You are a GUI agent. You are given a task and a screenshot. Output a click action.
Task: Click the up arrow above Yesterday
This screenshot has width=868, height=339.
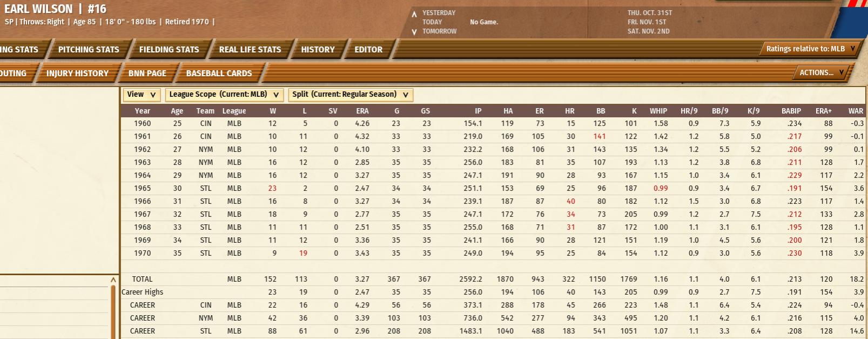pos(414,14)
